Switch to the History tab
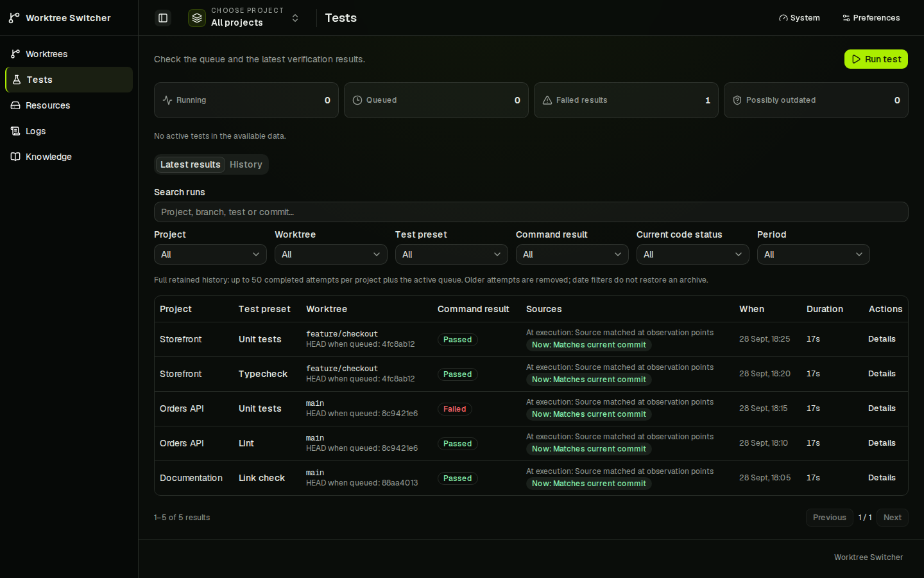Viewport: 924px width, 578px height. pyautogui.click(x=246, y=164)
